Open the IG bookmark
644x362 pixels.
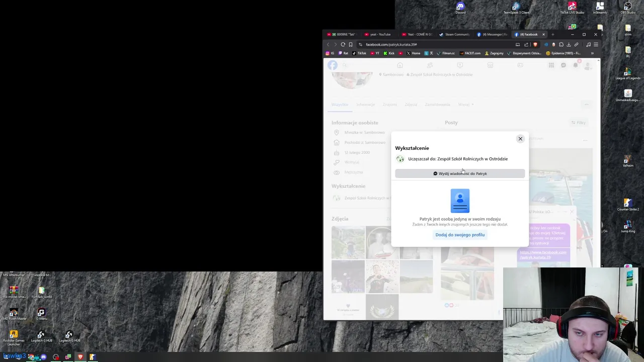click(x=330, y=53)
